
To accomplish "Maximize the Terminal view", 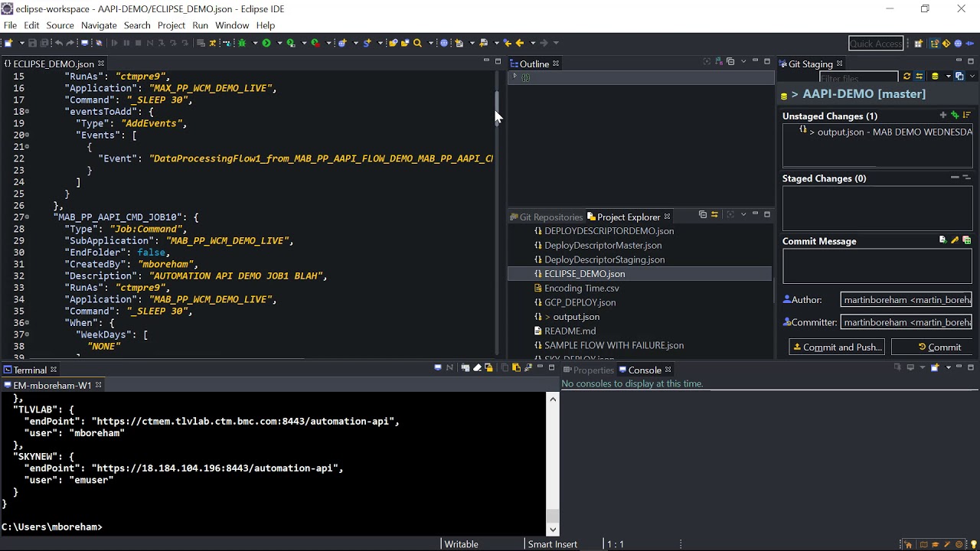I will pyautogui.click(x=551, y=368).
